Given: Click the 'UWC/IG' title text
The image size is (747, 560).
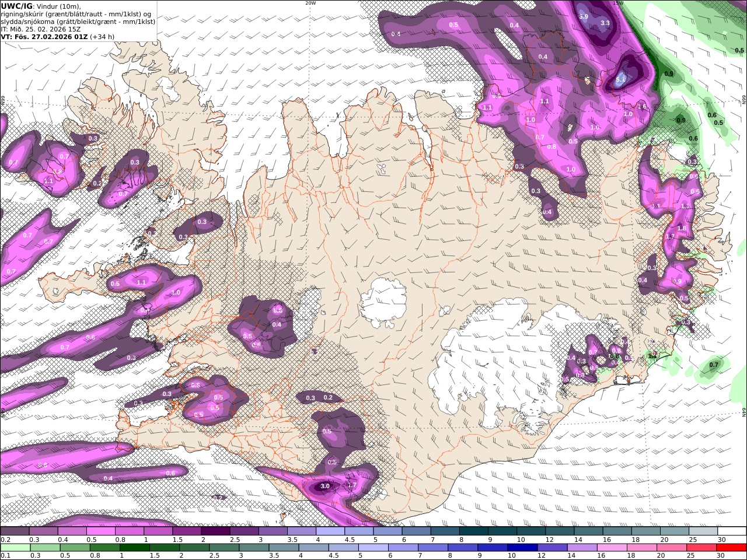Looking at the screenshot, I should tap(17, 6).
